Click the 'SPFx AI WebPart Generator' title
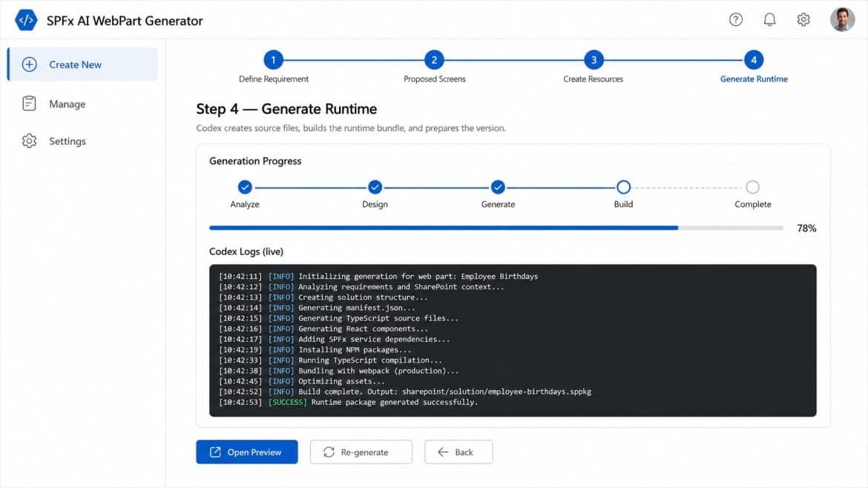Viewport: 868px width, 488px height. (x=125, y=21)
